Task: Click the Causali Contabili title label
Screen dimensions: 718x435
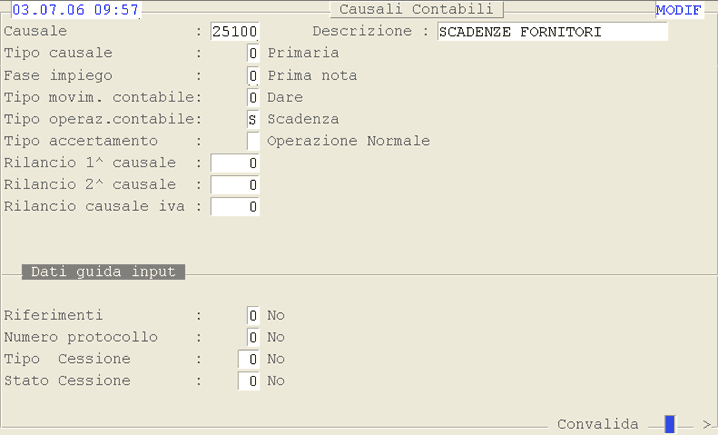Action: [x=416, y=9]
